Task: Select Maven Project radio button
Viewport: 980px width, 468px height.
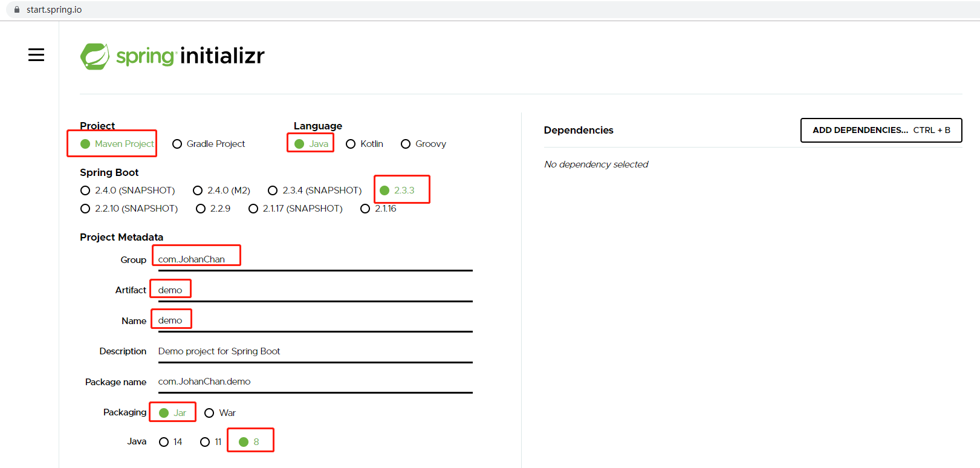Action: click(x=118, y=144)
